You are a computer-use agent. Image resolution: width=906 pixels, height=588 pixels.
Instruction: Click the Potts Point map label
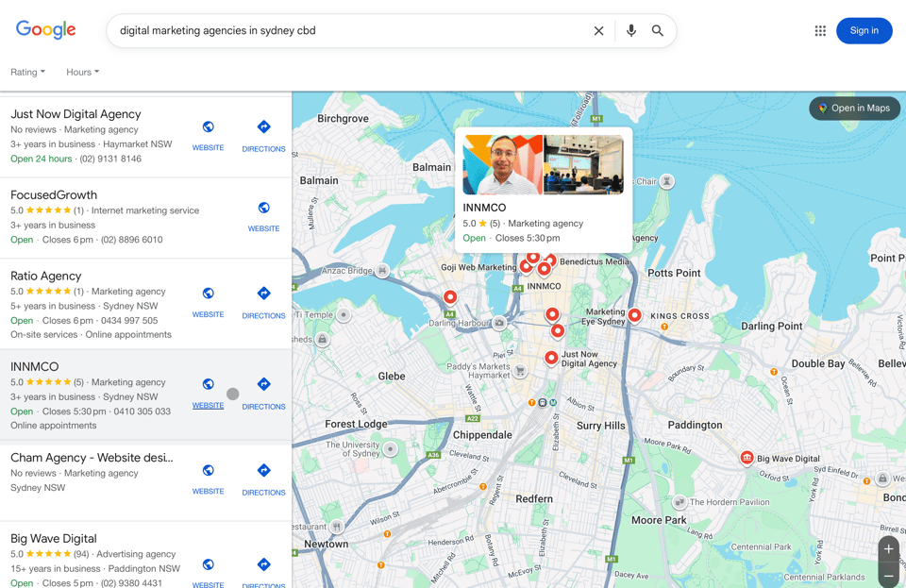(674, 273)
